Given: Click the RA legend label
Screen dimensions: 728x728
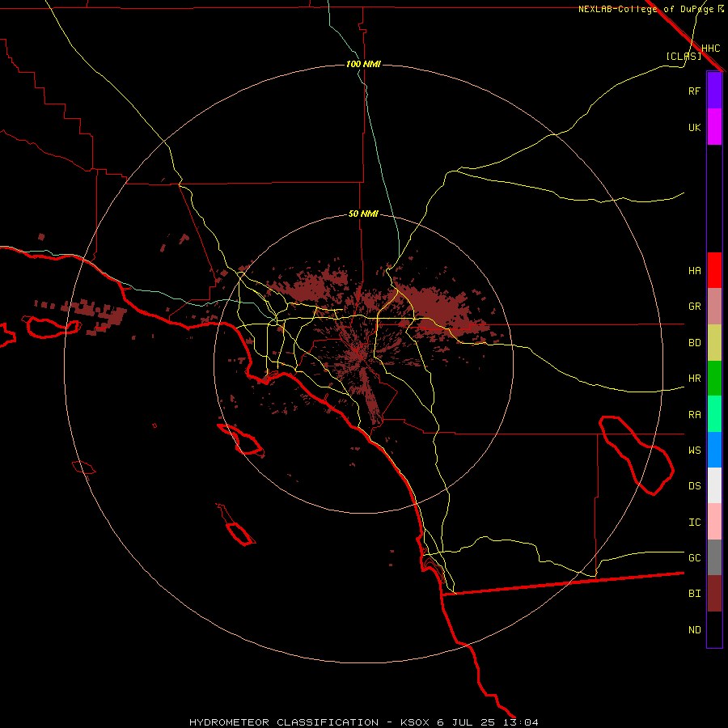Looking at the screenshot, I should point(694,415).
